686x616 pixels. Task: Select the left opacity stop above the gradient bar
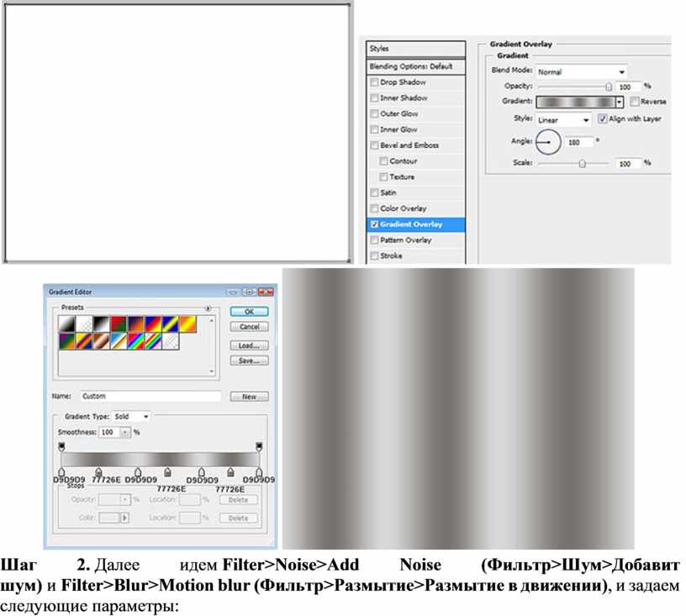(61, 446)
